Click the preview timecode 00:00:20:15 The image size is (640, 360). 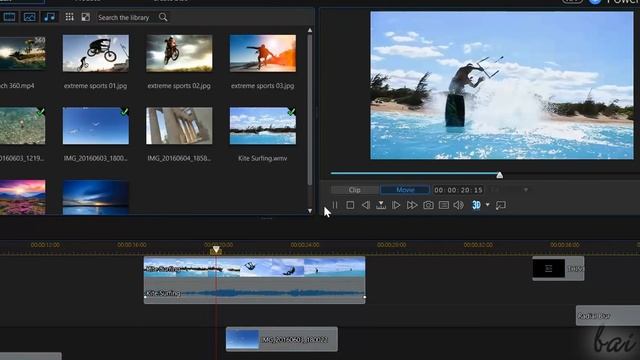(x=458, y=190)
